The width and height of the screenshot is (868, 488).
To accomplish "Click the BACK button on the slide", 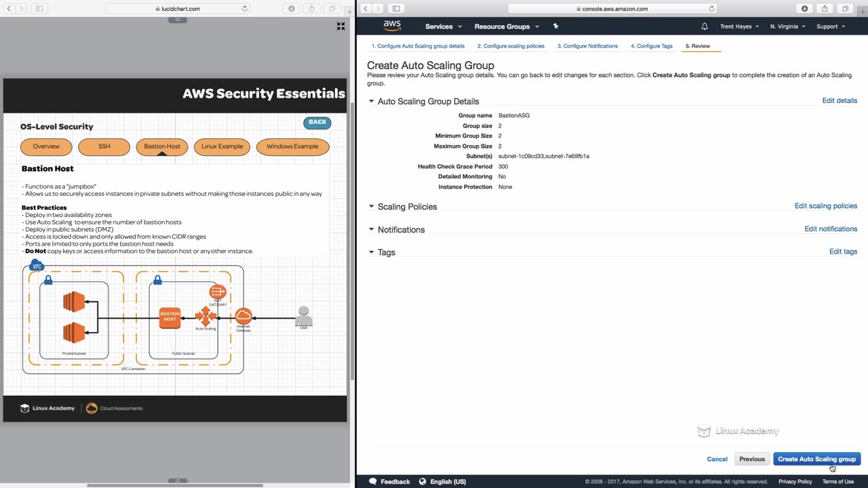I will (317, 122).
